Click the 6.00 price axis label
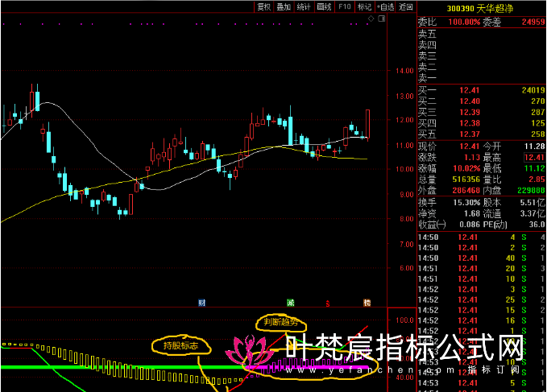Image resolution: width=547 pixels, height=392 pixels. click(406, 268)
